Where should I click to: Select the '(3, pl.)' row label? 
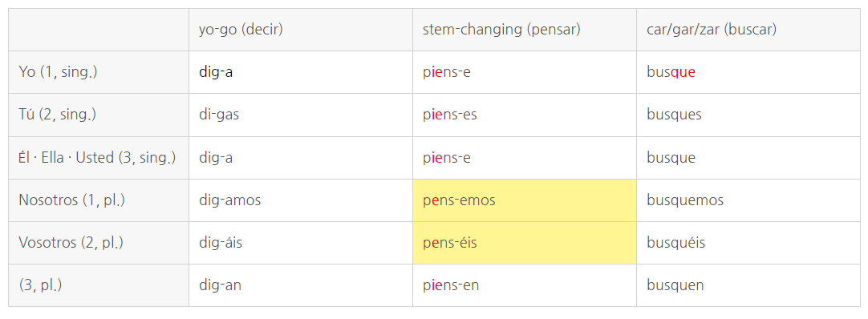(99, 285)
